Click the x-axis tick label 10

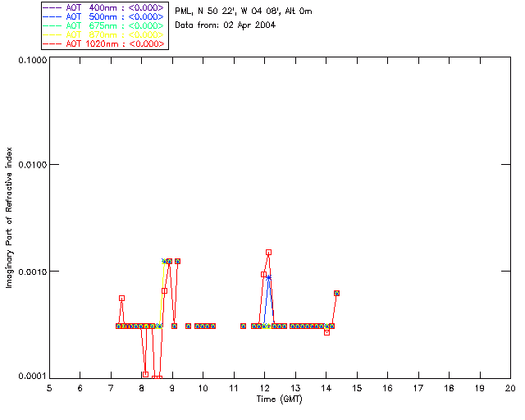pyautogui.click(x=203, y=388)
